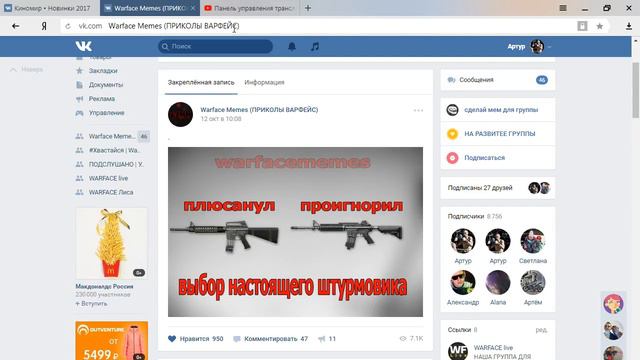Click the reader mode icon in address bar
This screenshot has width=640, height=360.
582,26
